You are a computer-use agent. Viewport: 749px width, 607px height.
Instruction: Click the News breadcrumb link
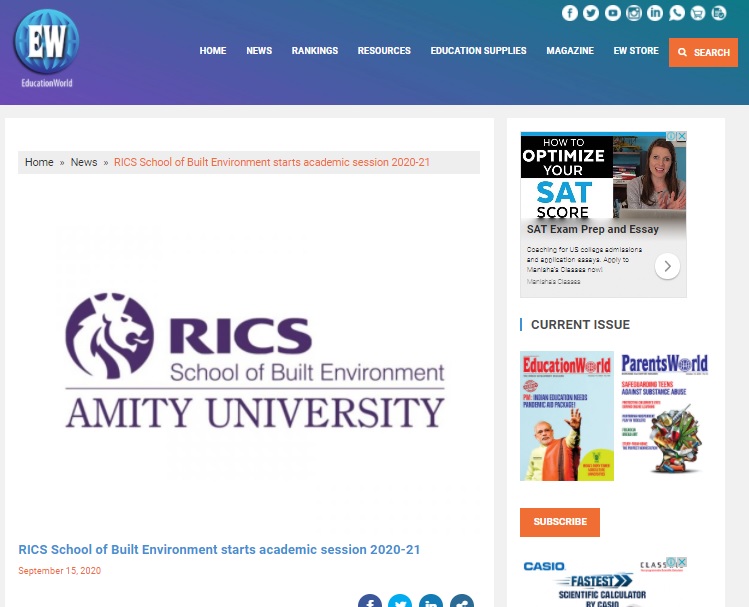84,162
